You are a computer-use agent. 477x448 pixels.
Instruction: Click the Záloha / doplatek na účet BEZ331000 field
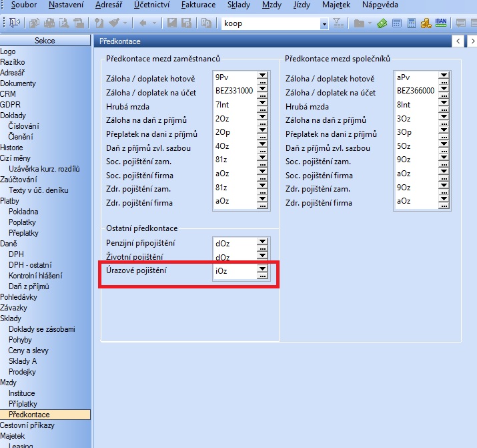point(233,91)
